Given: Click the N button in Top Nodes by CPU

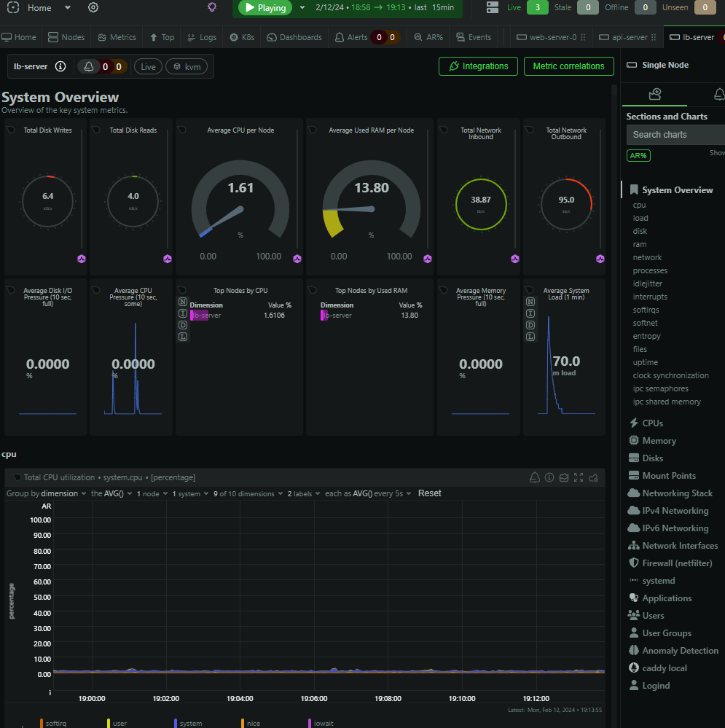Looking at the screenshot, I should (183, 302).
